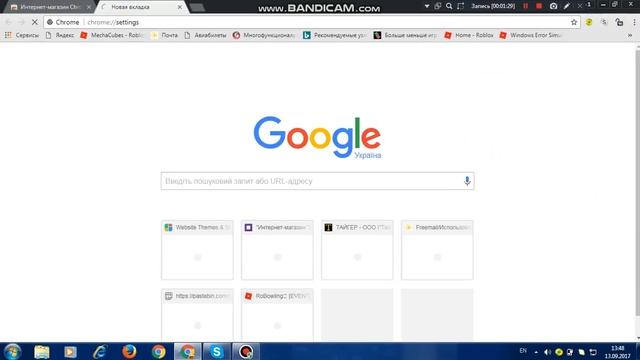Open the Windows Error Sim bookmark
The width and height of the screenshot is (640, 360).
[531, 36]
